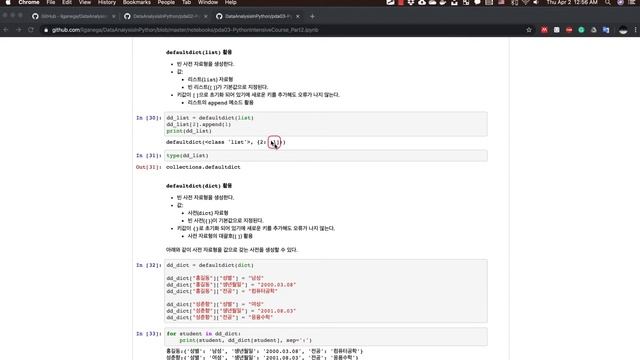Close the pda02 notebook tab
Image resolution: width=640 pixels, height=360 pixels.
[x=206, y=16]
